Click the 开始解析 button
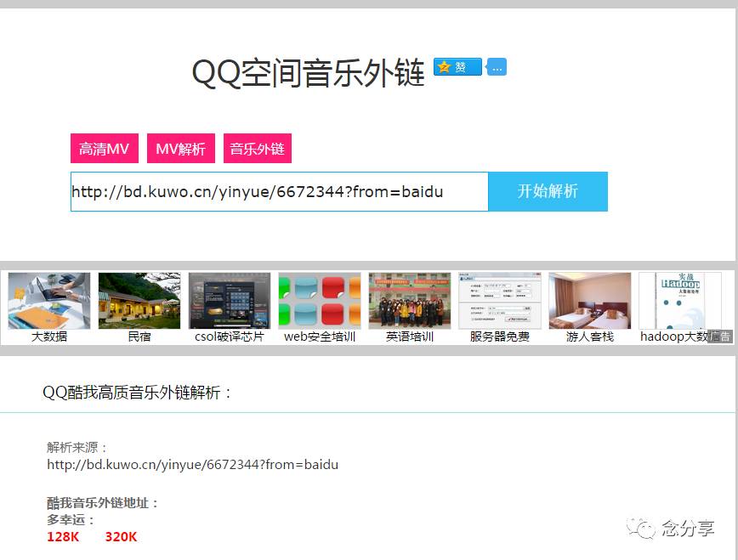 tap(548, 191)
